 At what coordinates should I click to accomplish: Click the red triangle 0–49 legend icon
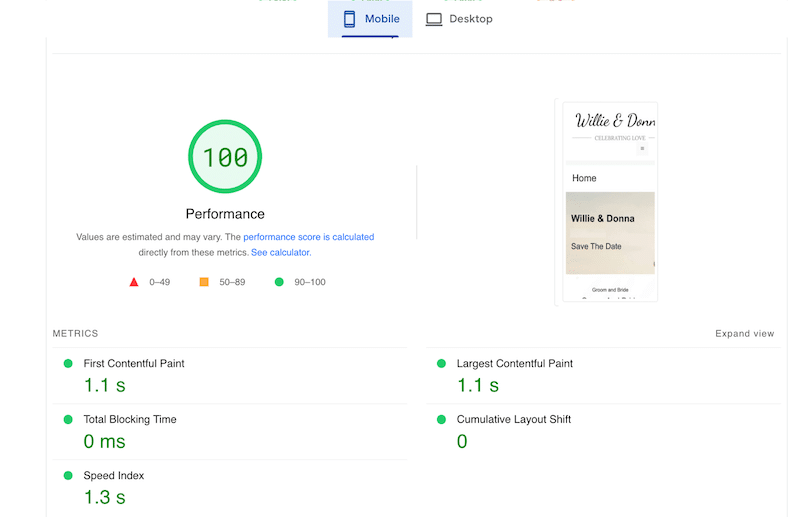pyautogui.click(x=134, y=282)
